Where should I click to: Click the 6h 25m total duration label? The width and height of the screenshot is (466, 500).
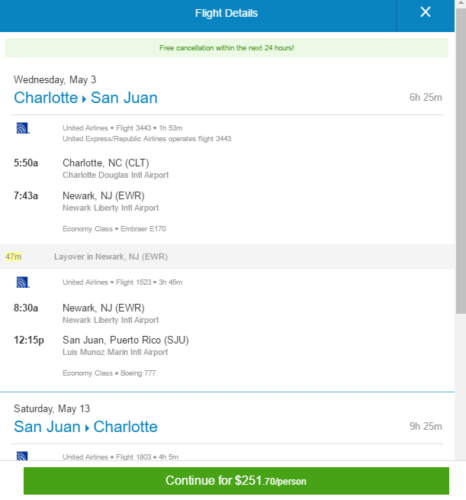coord(426,97)
